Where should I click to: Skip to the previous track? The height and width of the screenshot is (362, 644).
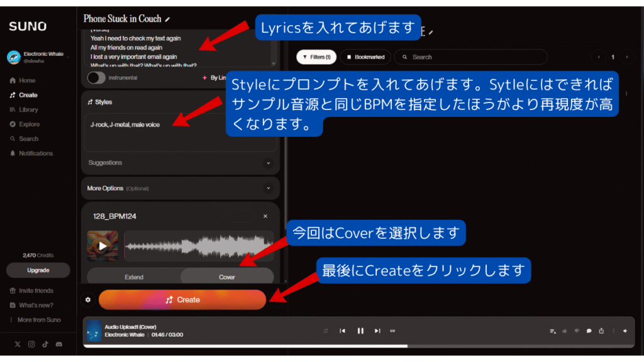pos(342,331)
